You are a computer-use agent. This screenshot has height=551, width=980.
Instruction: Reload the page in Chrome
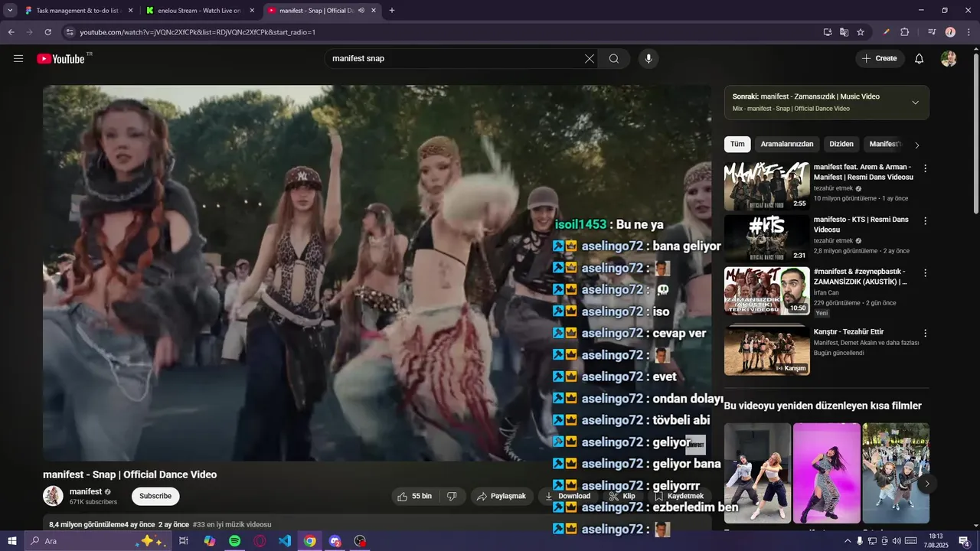[47, 32]
